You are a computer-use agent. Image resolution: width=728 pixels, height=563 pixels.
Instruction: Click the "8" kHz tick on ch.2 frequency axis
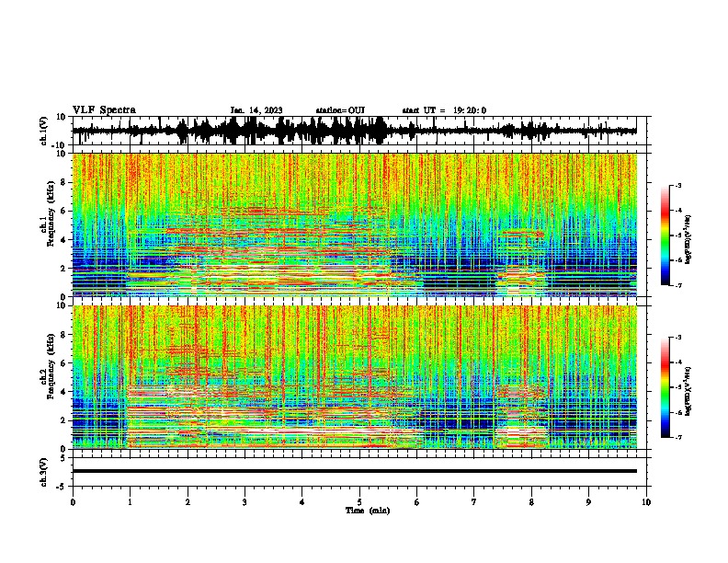pos(63,335)
